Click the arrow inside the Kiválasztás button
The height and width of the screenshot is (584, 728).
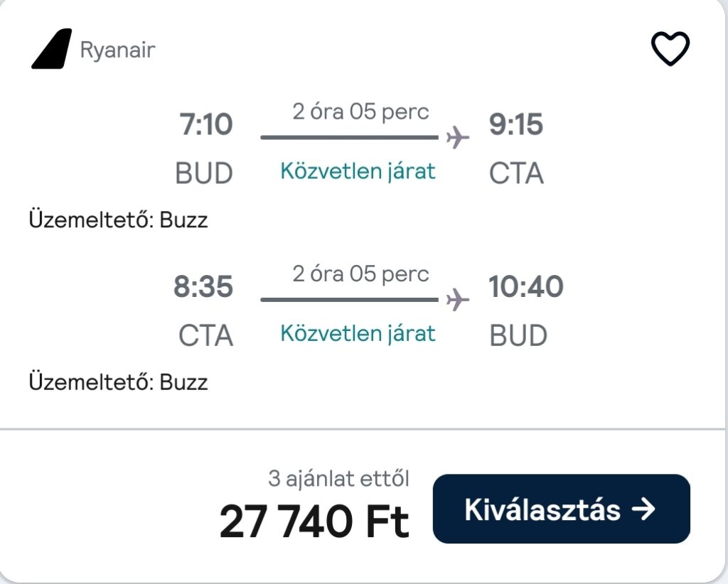[643, 509]
